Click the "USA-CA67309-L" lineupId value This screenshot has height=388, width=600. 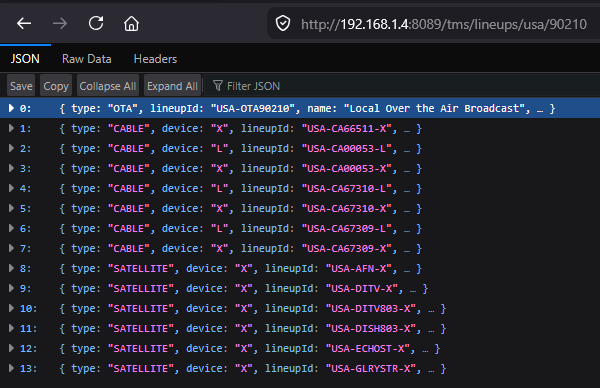click(347, 228)
